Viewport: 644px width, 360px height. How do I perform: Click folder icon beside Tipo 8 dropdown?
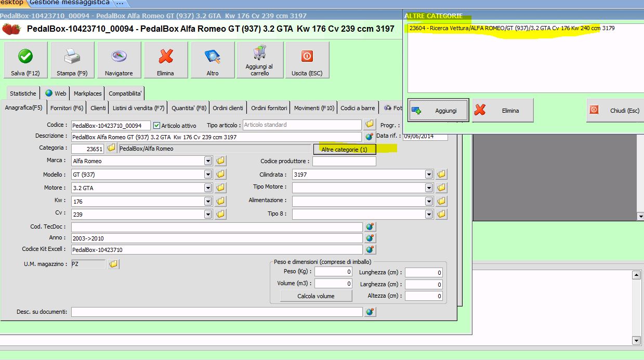[x=441, y=214]
